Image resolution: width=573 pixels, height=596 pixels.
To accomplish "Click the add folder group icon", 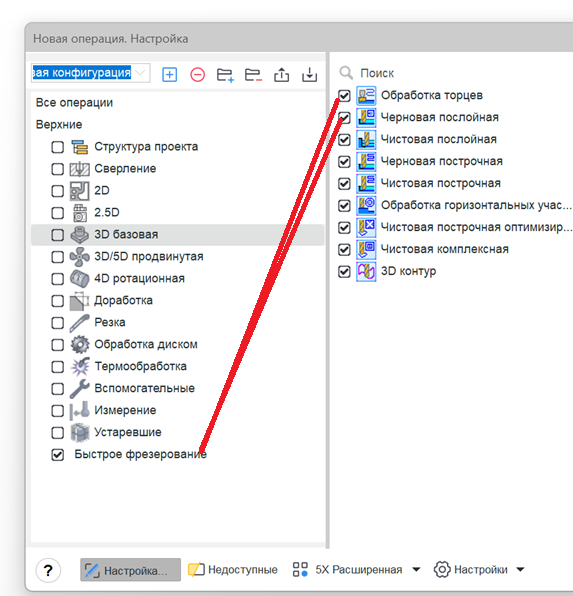I will coord(225,75).
